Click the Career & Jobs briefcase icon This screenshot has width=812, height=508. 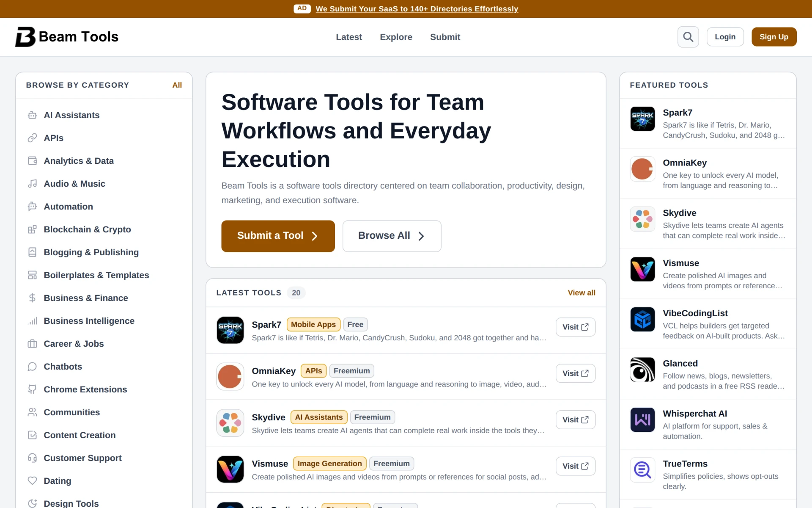[x=32, y=344]
